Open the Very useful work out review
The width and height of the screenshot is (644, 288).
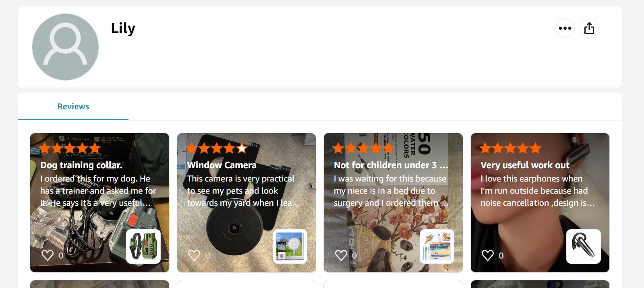pyautogui.click(x=525, y=165)
